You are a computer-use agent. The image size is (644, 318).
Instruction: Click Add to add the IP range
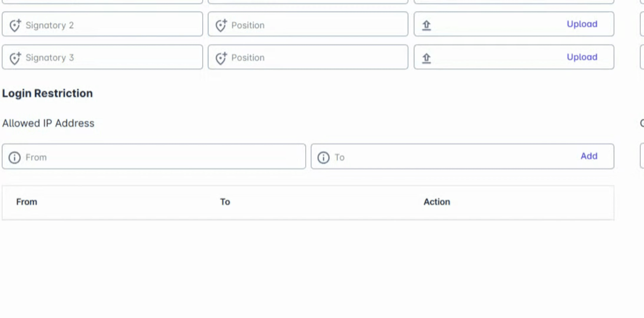tap(589, 156)
